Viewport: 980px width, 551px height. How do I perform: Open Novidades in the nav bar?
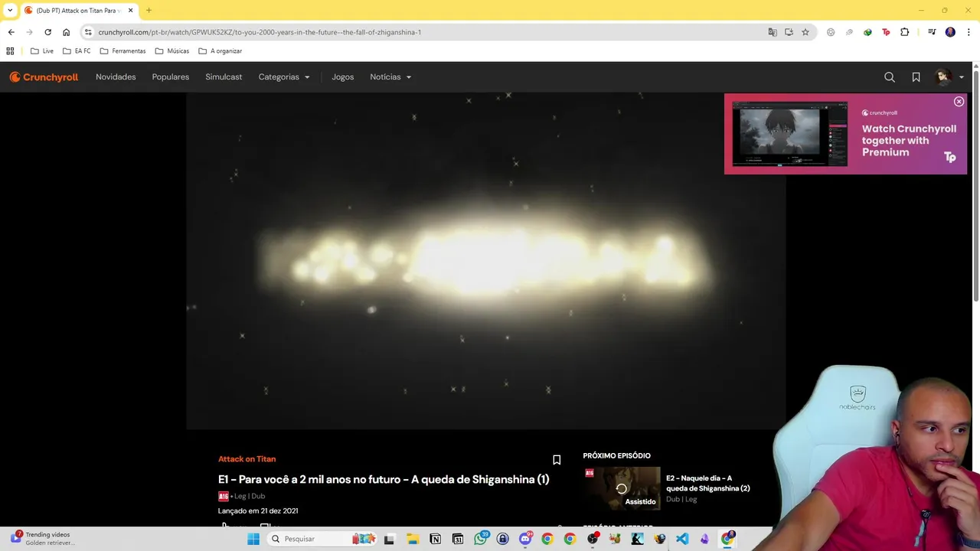pyautogui.click(x=116, y=77)
